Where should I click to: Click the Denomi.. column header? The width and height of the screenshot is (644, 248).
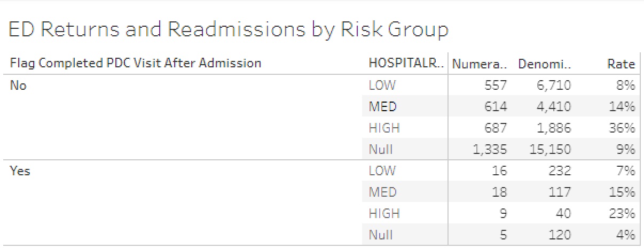pyautogui.click(x=544, y=64)
